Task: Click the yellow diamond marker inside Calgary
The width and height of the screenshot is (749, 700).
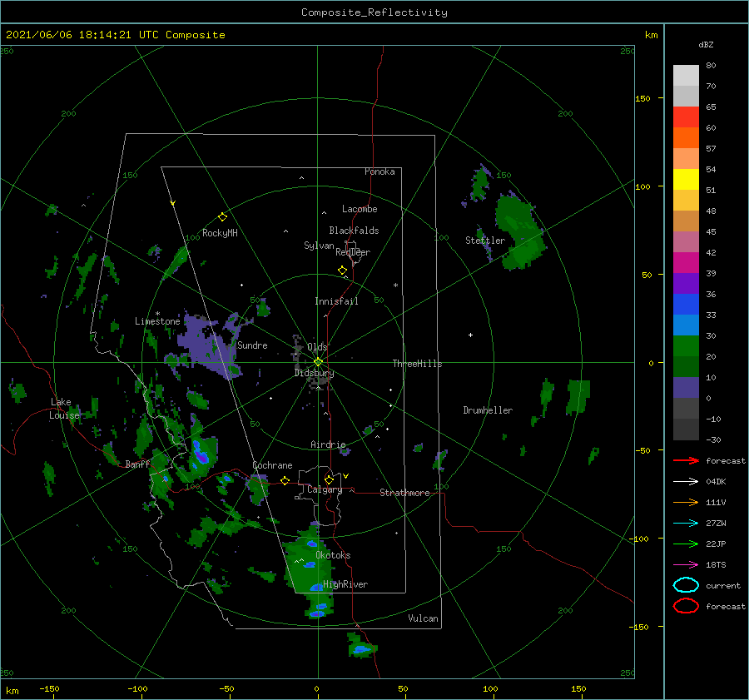Action: (x=329, y=479)
